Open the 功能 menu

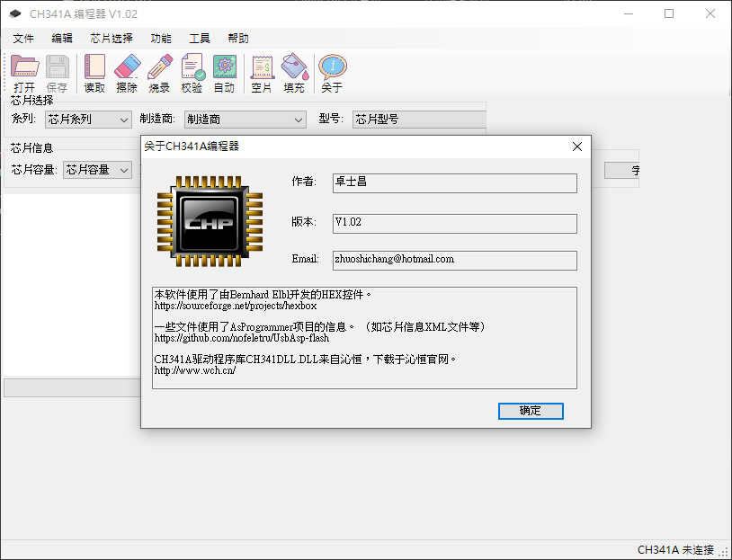tap(161, 39)
